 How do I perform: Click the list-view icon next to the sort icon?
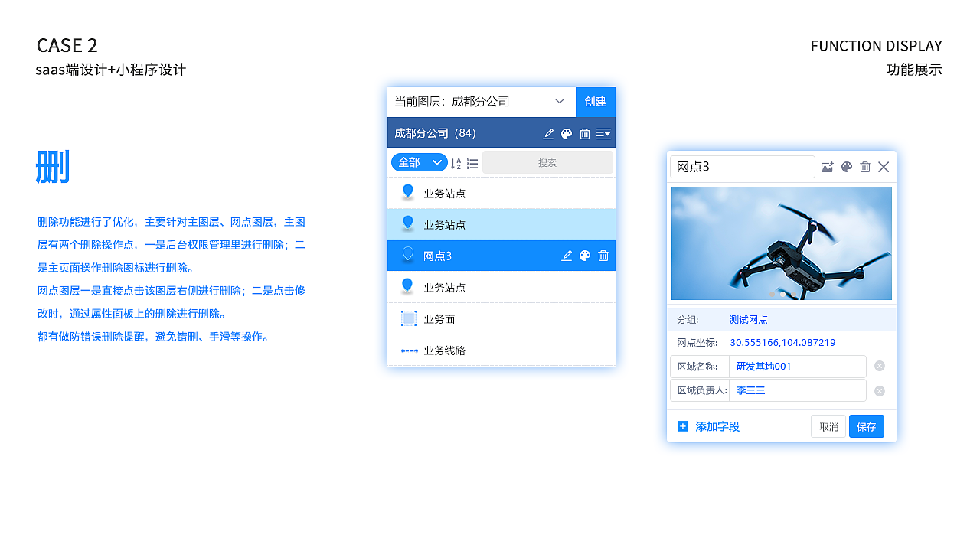pyautogui.click(x=472, y=162)
